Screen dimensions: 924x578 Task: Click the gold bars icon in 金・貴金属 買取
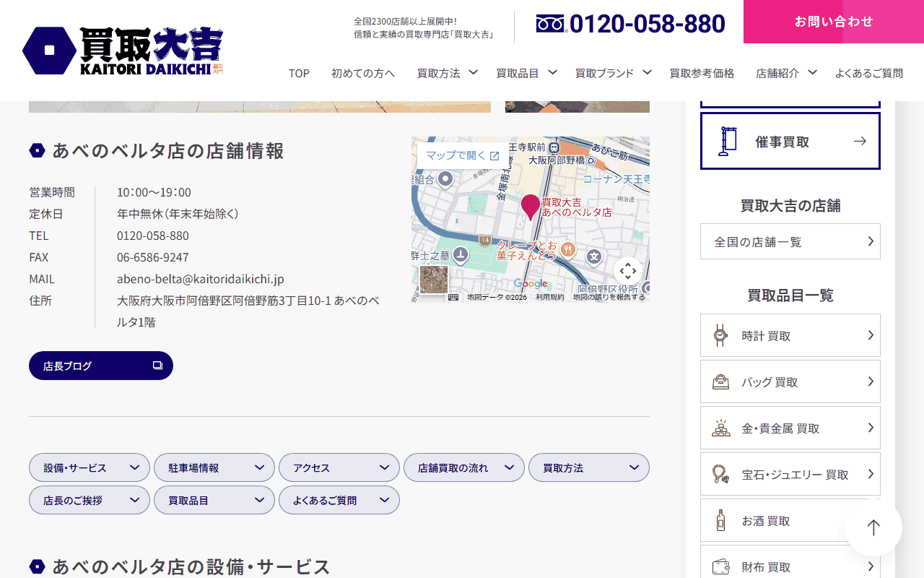[720, 428]
